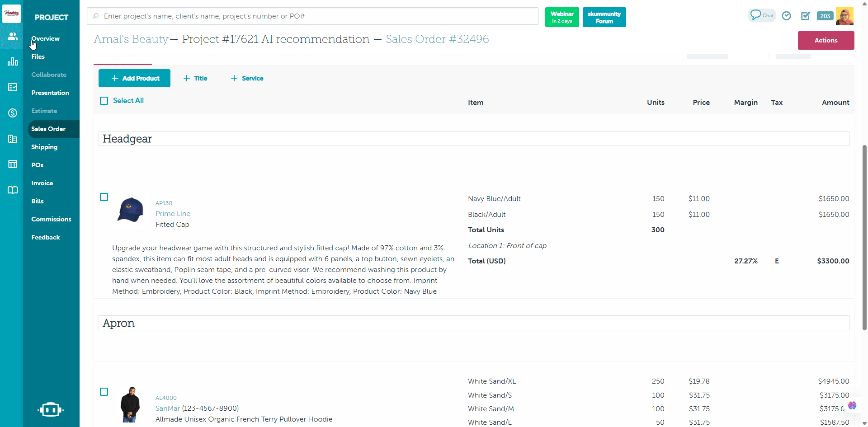This screenshot has width=868, height=427.
Task: Open the reports bar chart icon
Action: (12, 61)
